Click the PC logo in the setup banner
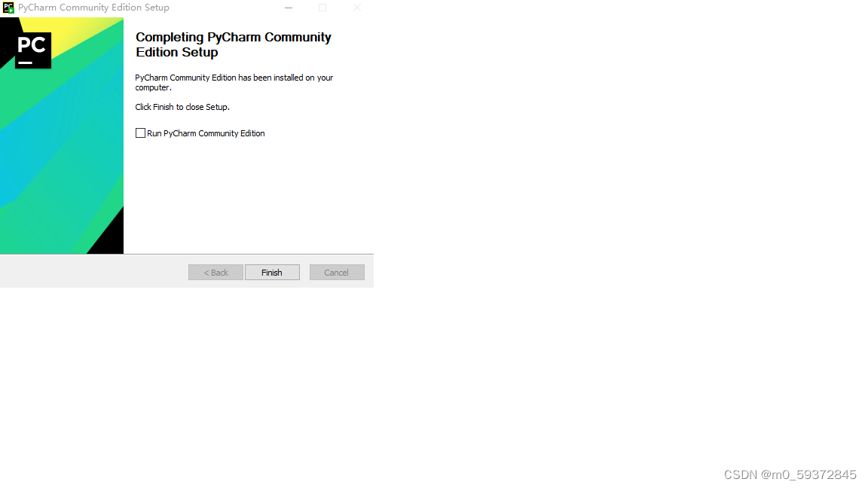The height and width of the screenshot is (488, 868). [x=33, y=50]
